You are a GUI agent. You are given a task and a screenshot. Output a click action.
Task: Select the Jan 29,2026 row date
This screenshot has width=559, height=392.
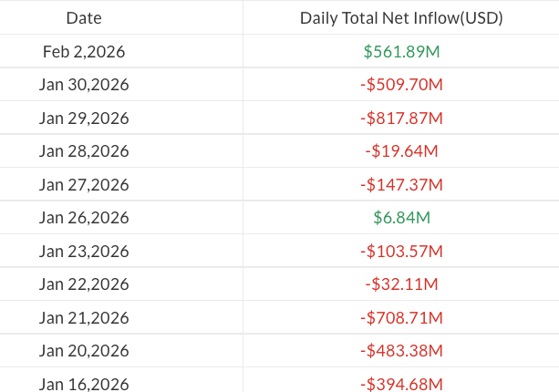pos(84,119)
